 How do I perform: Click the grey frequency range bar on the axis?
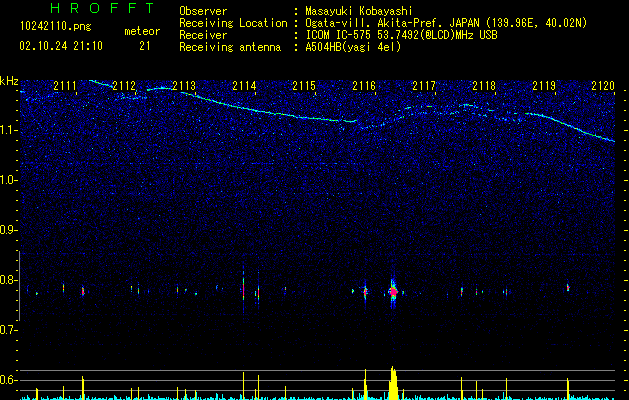click(x=19, y=286)
